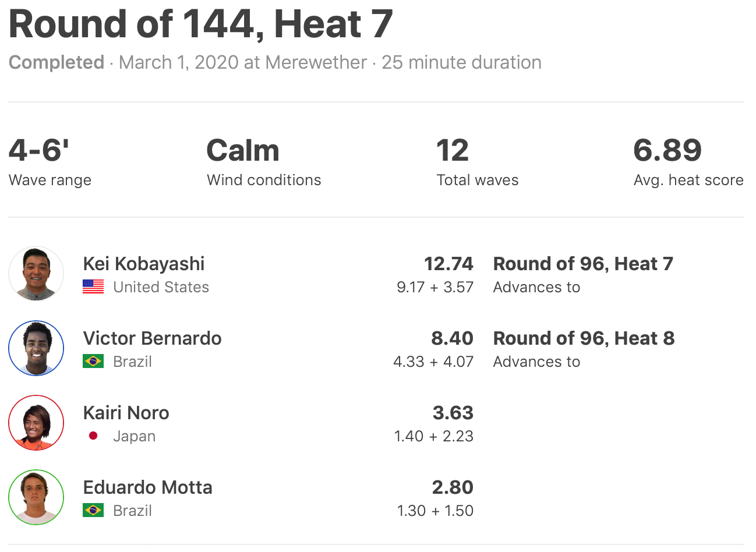The image size is (756, 552).
Task: Click the Round of 144, Heat 7 heading
Action: 201,24
